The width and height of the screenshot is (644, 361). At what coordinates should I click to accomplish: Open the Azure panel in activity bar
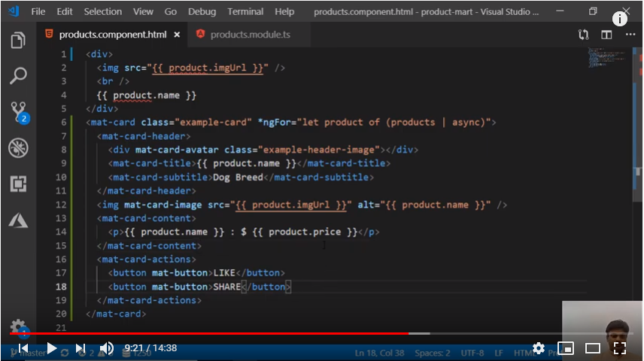(18, 220)
